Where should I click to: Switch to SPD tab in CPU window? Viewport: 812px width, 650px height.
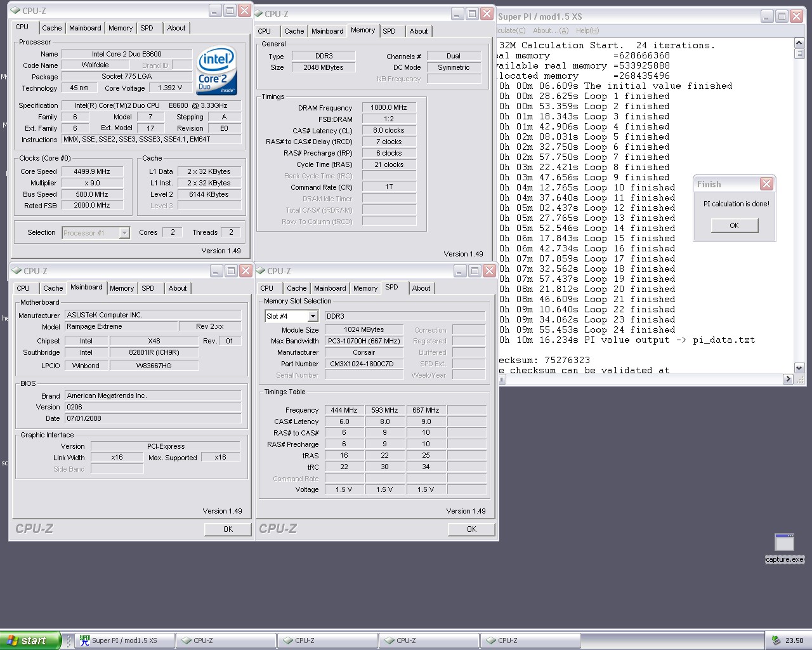(147, 28)
